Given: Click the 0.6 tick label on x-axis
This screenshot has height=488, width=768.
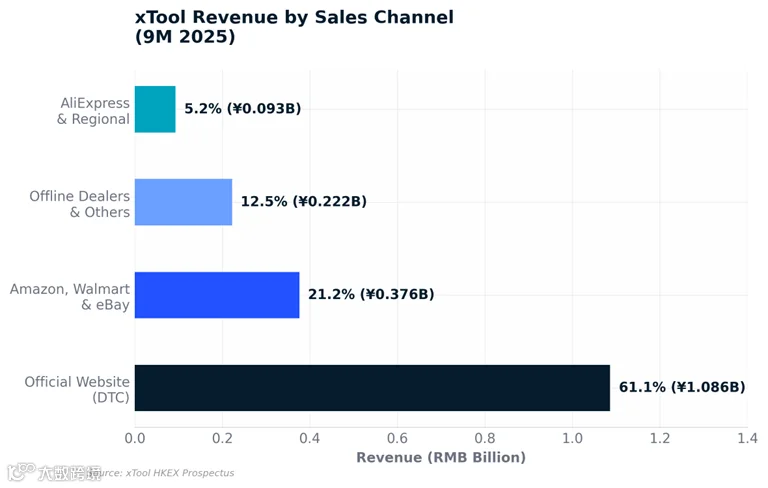Looking at the screenshot, I should coord(397,438).
